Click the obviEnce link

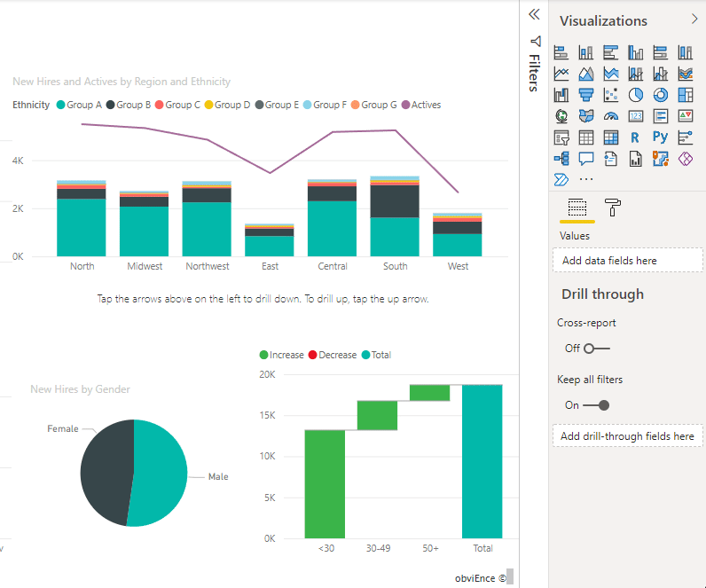480,577
